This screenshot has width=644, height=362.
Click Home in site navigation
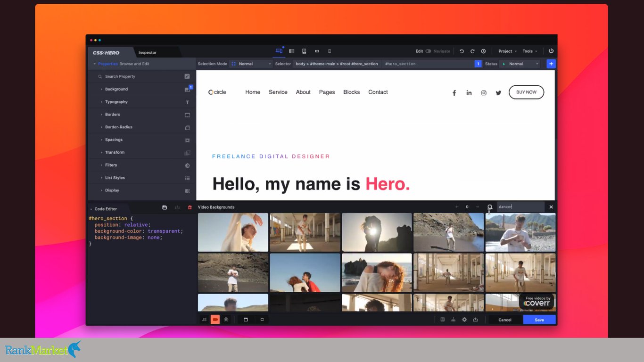click(x=253, y=92)
